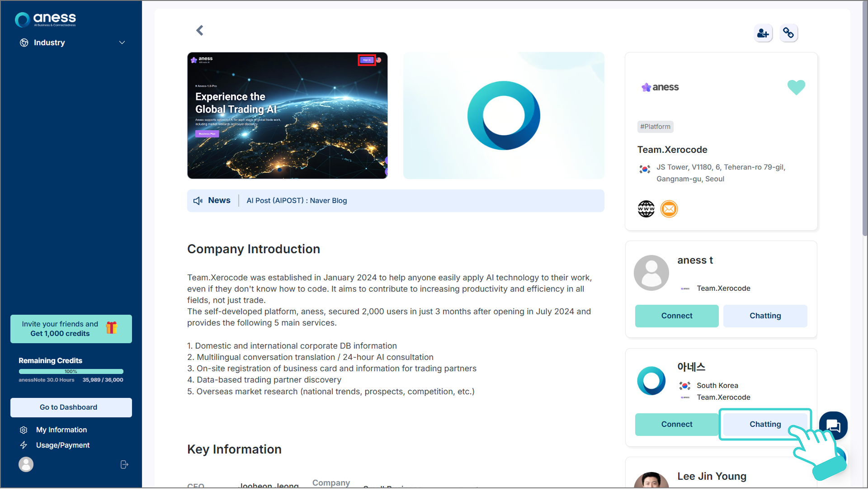The height and width of the screenshot is (501, 868).
Task: Connect with aness t
Action: [676, 316]
